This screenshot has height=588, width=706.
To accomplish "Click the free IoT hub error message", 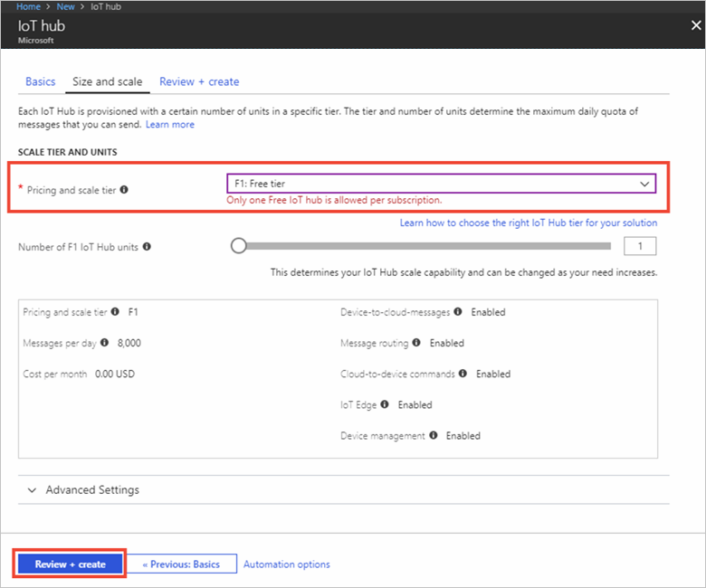I will click(x=334, y=200).
